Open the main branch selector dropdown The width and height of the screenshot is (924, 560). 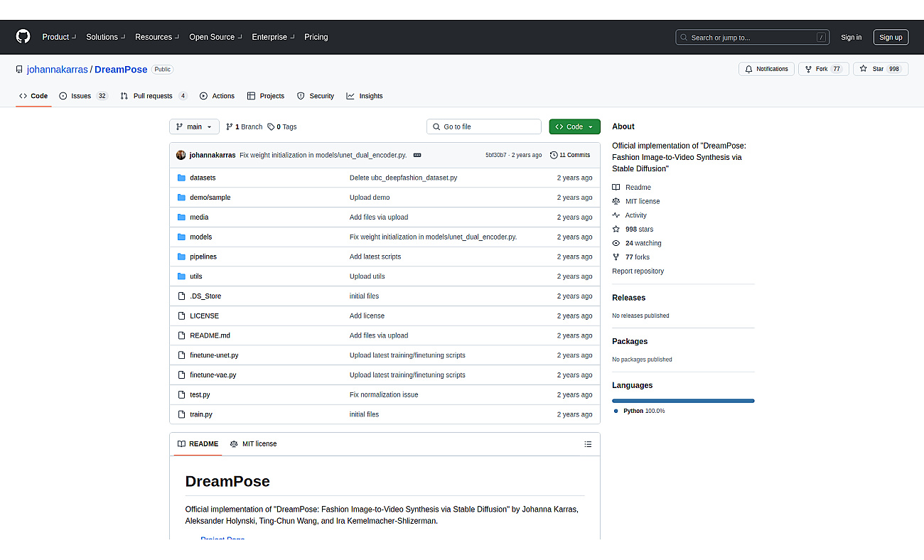194,126
